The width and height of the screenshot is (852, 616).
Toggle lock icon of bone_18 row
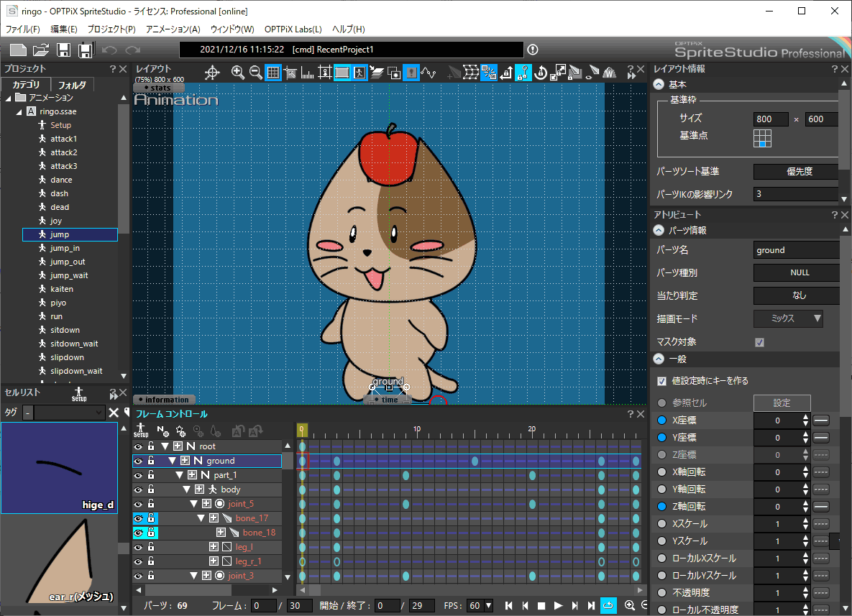(151, 533)
